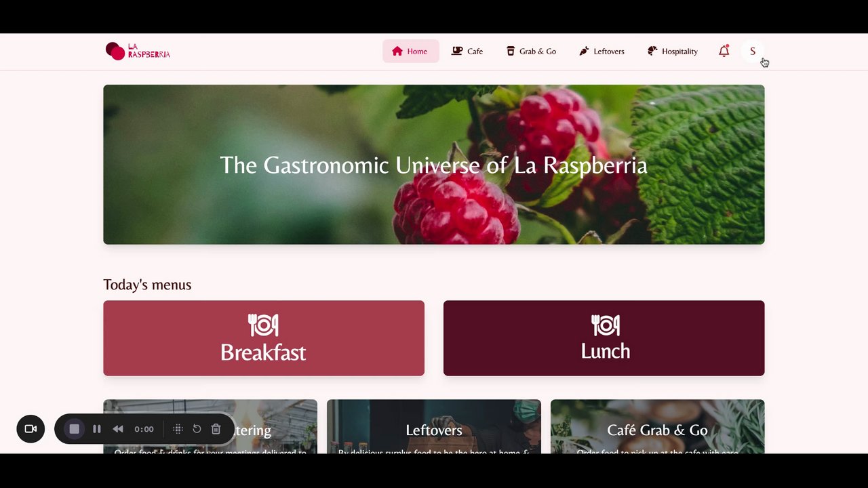Click the dotted grid drag handle icon
The image size is (868, 488).
(x=178, y=429)
